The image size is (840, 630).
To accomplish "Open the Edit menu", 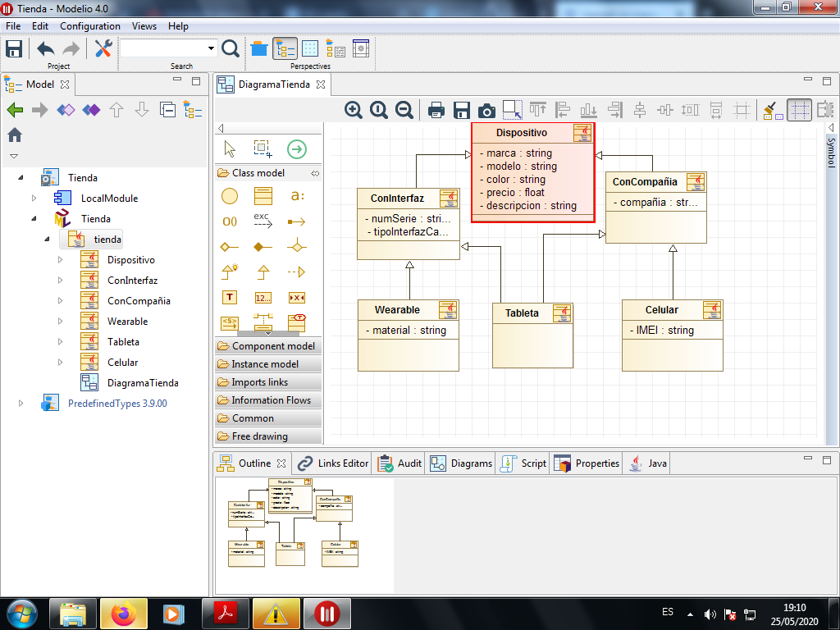I will point(40,25).
